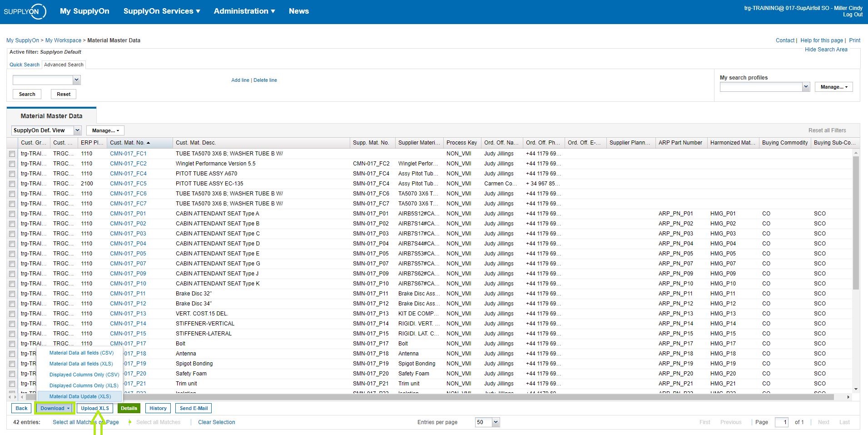This screenshot has height=435, width=868.
Task: Click the horizontal scrollbar of the table
Action: click(430, 397)
